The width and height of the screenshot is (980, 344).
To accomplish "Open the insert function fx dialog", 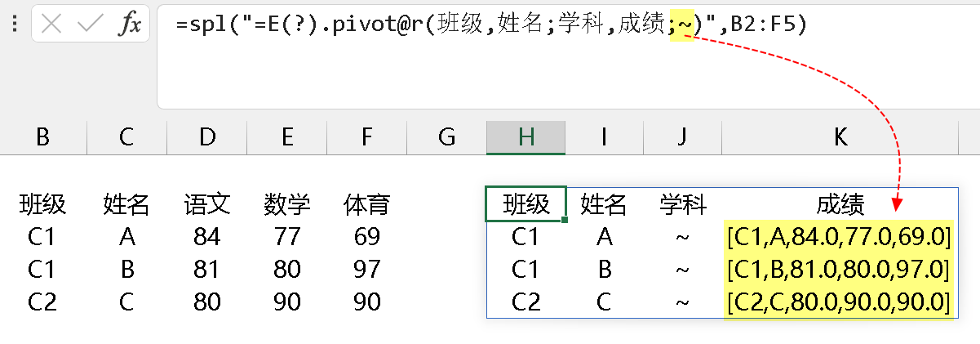I will click(129, 25).
